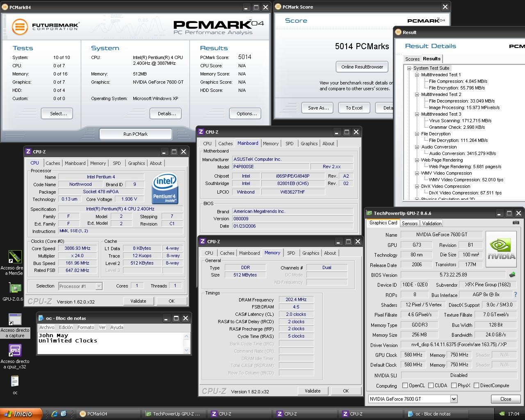
Task: Switch to Caches tab in CPU-Z CPU window
Action: point(53,163)
